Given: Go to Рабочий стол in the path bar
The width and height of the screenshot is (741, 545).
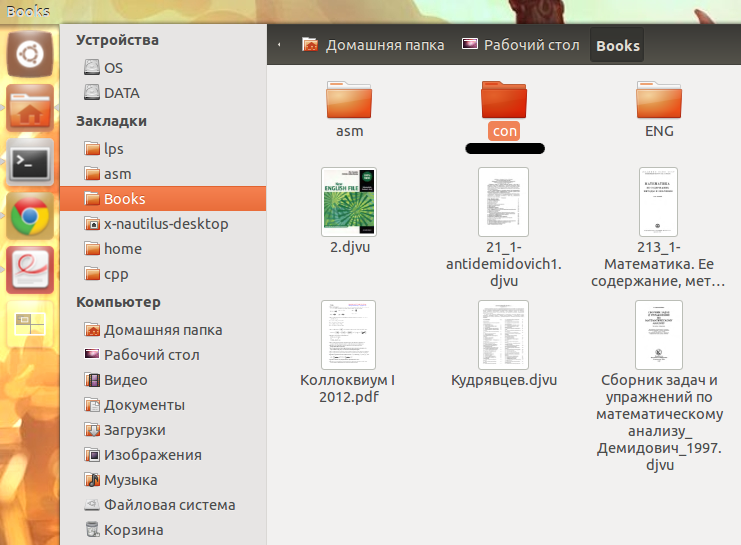Looking at the screenshot, I should 519,45.
